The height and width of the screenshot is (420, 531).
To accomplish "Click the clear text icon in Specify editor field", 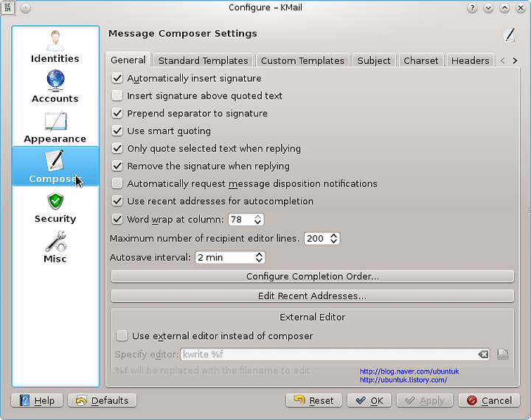I will point(483,354).
